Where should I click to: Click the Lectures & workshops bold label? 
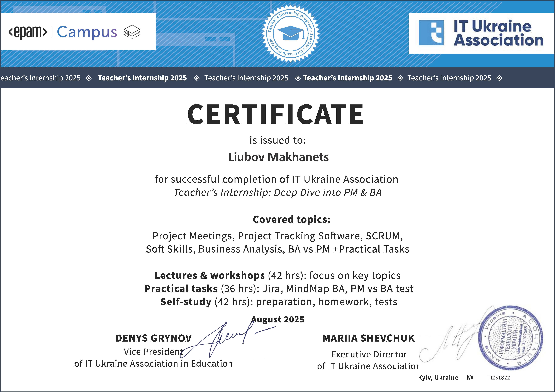pos(210,276)
